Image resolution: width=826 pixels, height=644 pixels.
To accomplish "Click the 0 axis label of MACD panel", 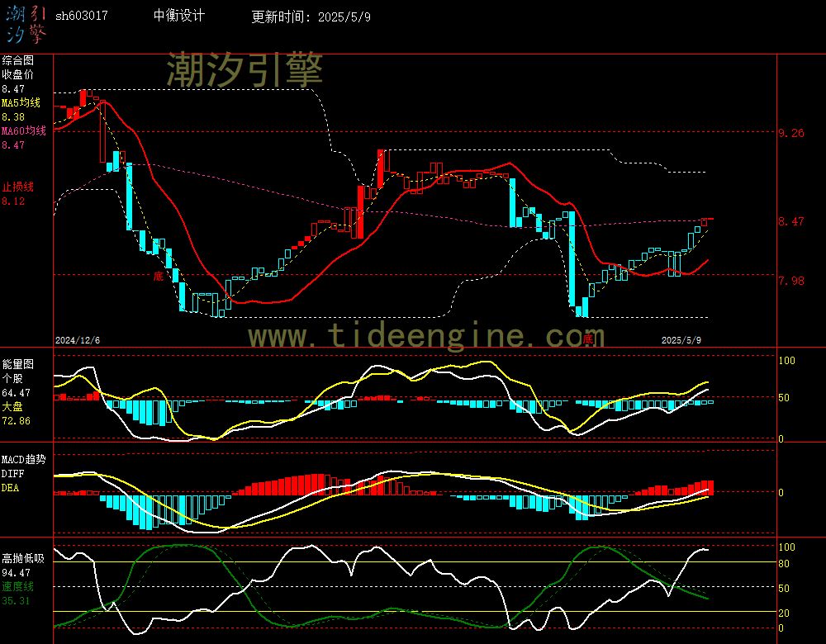I will point(781,493).
